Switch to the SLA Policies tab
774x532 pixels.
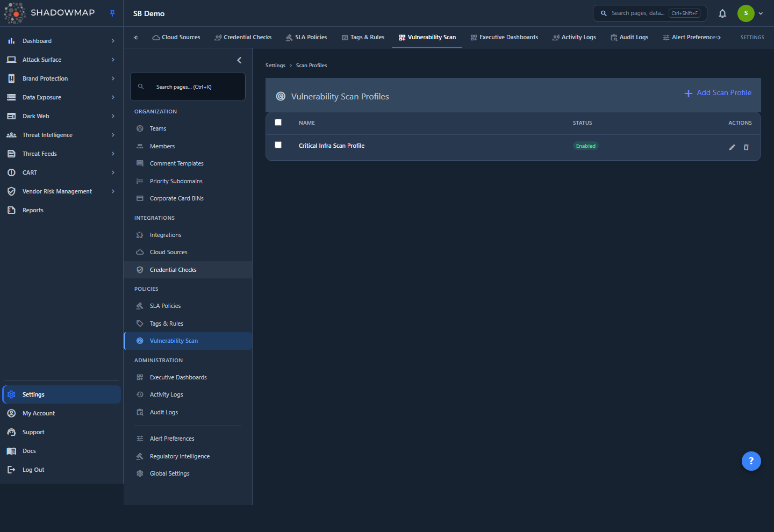306,38
